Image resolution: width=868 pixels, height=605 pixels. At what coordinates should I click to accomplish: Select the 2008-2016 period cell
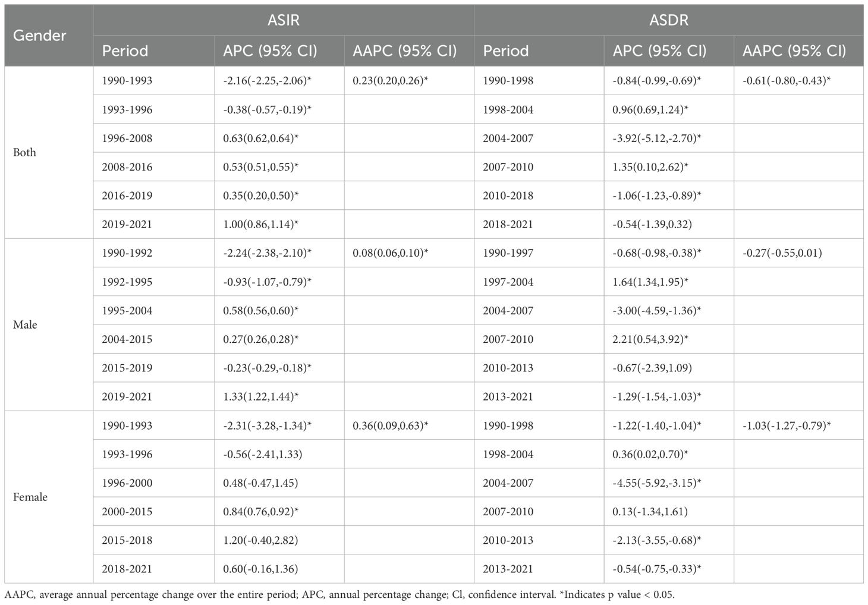click(x=127, y=166)
